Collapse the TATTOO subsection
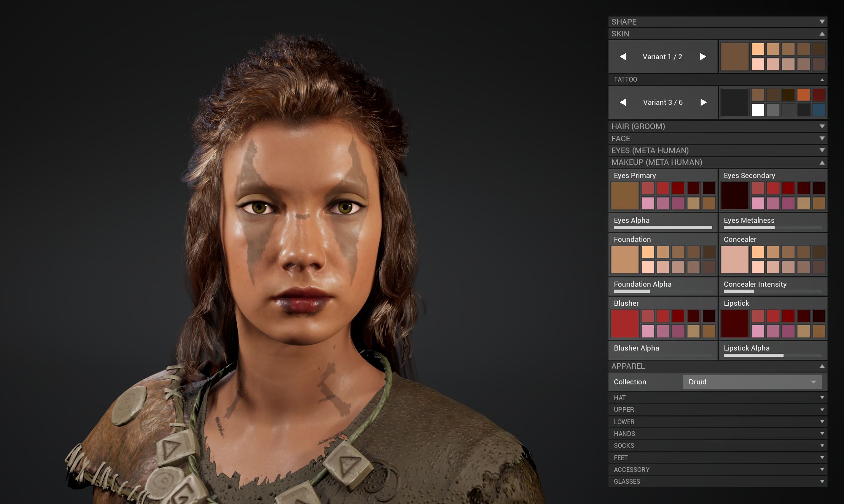 coord(822,79)
